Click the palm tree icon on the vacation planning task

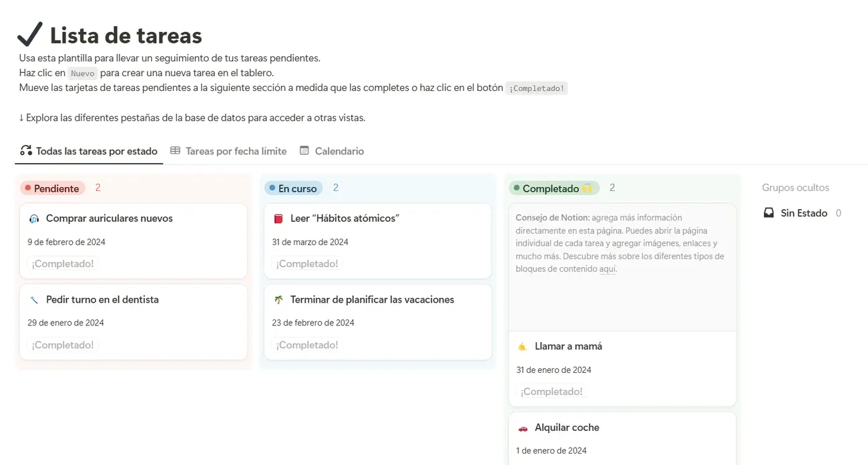point(278,299)
